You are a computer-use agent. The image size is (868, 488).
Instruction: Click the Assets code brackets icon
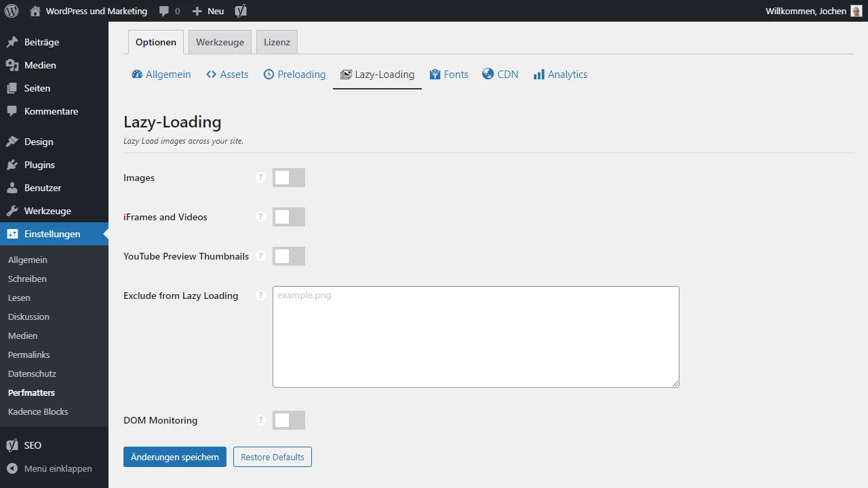point(212,75)
